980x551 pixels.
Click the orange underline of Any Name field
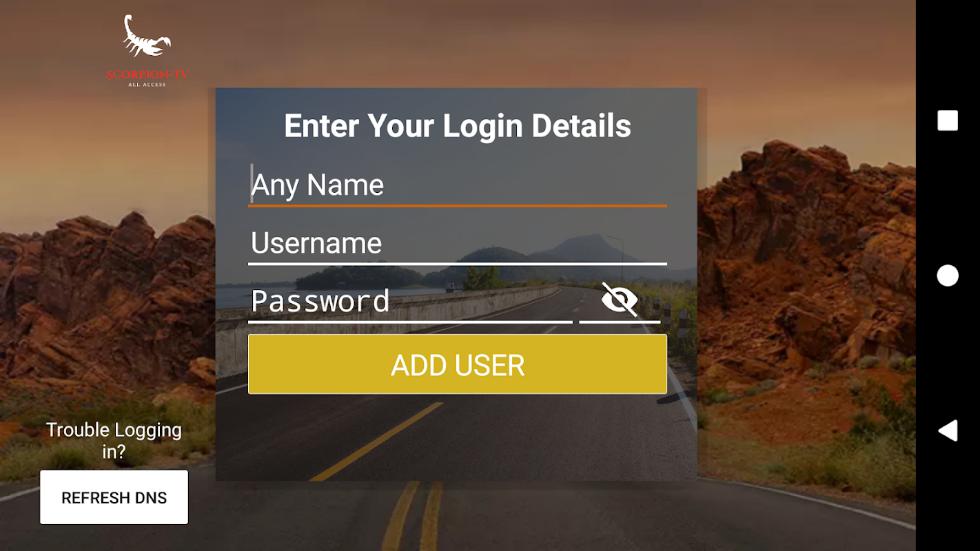pyautogui.click(x=458, y=205)
